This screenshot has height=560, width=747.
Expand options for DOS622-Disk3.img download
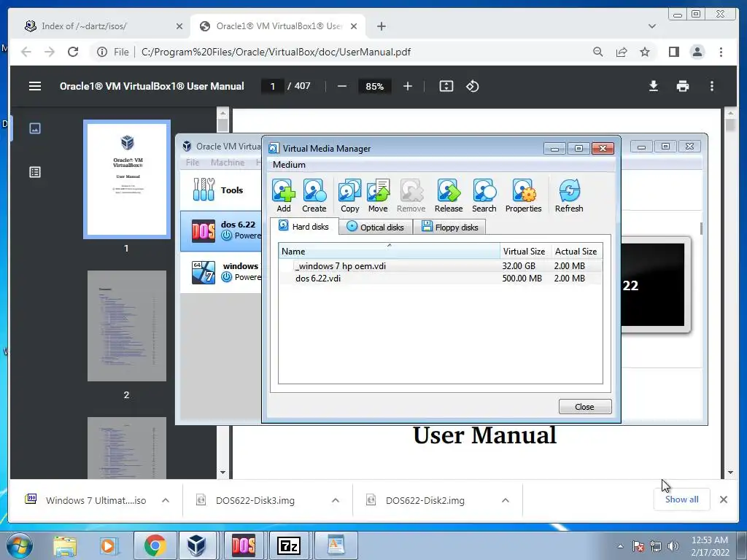pos(336,500)
